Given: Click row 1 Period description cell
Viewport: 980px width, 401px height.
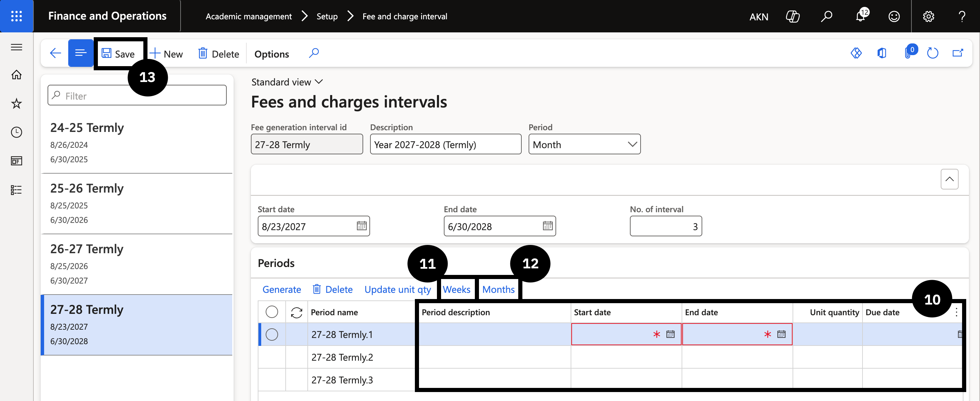Looking at the screenshot, I should coord(494,335).
